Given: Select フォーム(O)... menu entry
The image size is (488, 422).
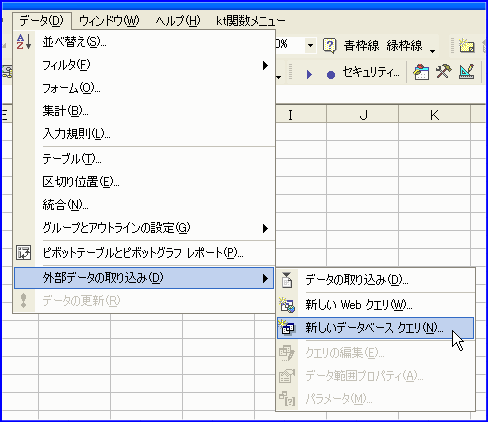Looking at the screenshot, I should click(x=144, y=88).
